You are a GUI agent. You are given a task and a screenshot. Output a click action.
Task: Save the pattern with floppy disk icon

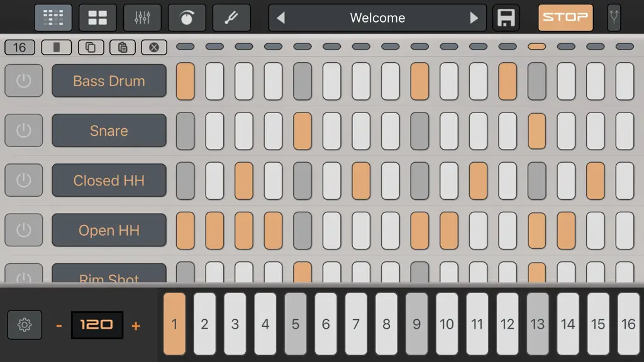coord(506,18)
